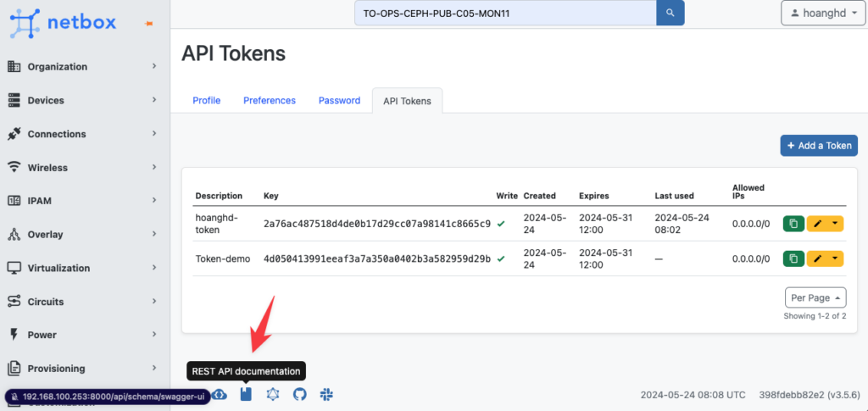Click the Provisioning file icon
Screen dimensions: 868x411
14,369
